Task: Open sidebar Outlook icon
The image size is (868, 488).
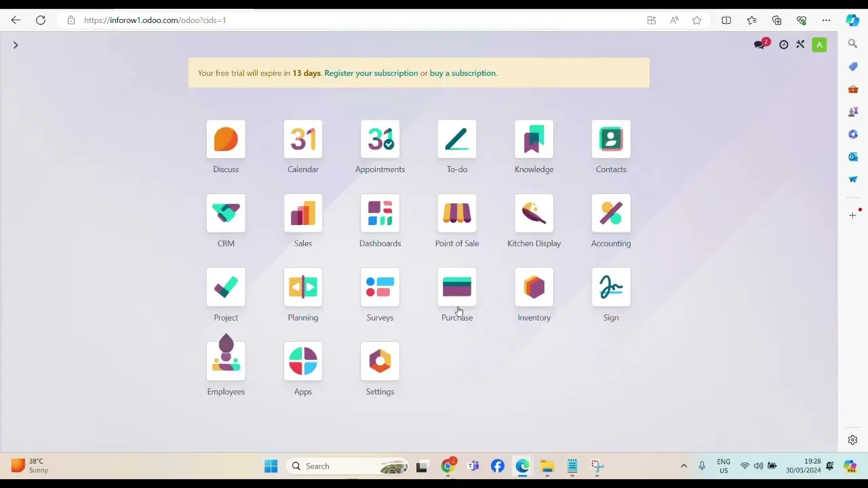Action: pos(852,157)
